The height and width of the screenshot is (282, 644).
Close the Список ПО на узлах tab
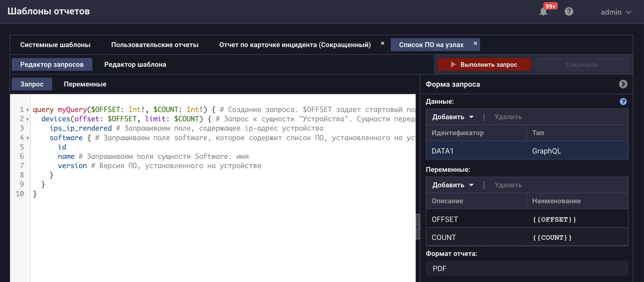pyautogui.click(x=475, y=43)
